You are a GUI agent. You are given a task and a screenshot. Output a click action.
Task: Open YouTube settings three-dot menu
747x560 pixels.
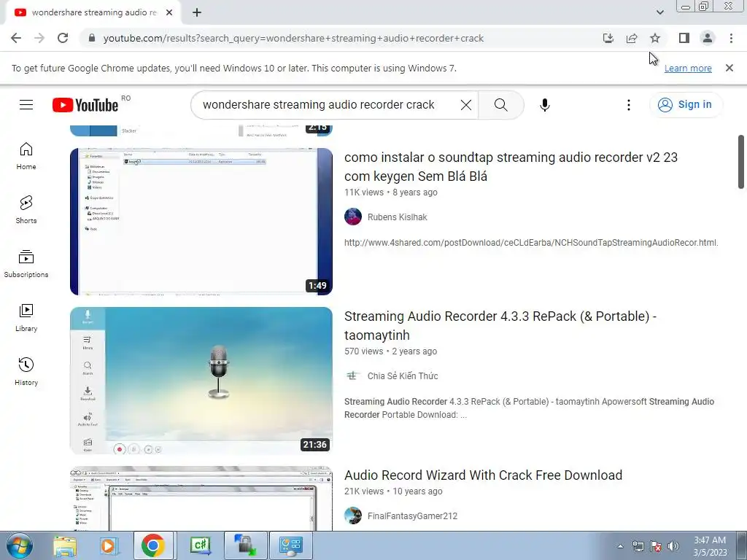(628, 105)
